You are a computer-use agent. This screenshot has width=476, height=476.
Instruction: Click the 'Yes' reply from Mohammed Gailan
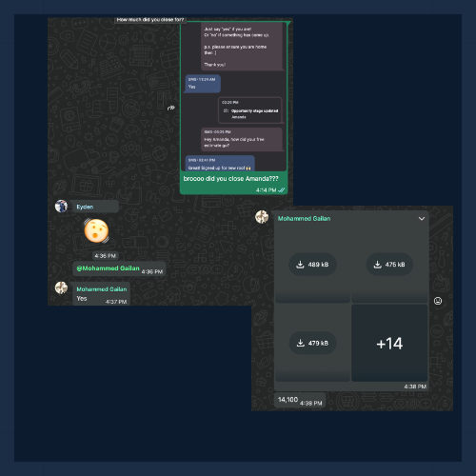[82, 298]
